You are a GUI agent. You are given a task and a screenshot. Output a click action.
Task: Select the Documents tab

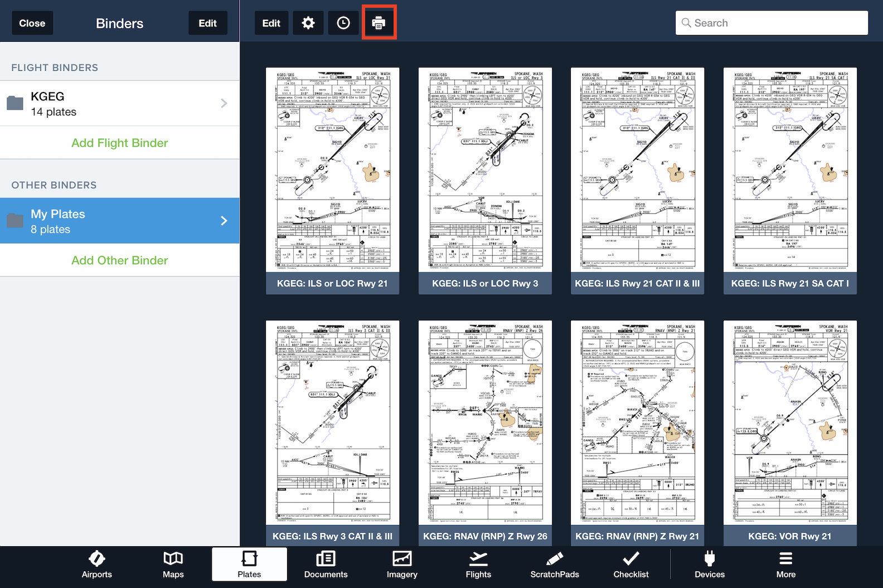[x=326, y=565]
